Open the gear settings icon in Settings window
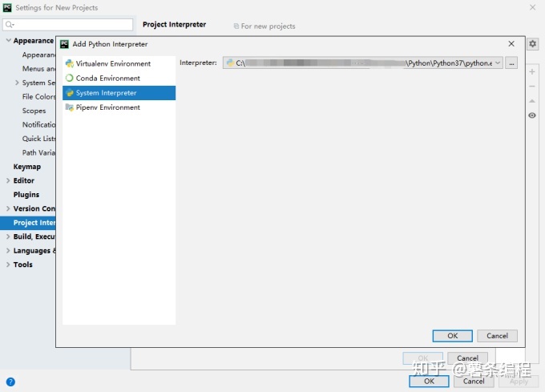This screenshot has height=392, width=545. coord(532,44)
